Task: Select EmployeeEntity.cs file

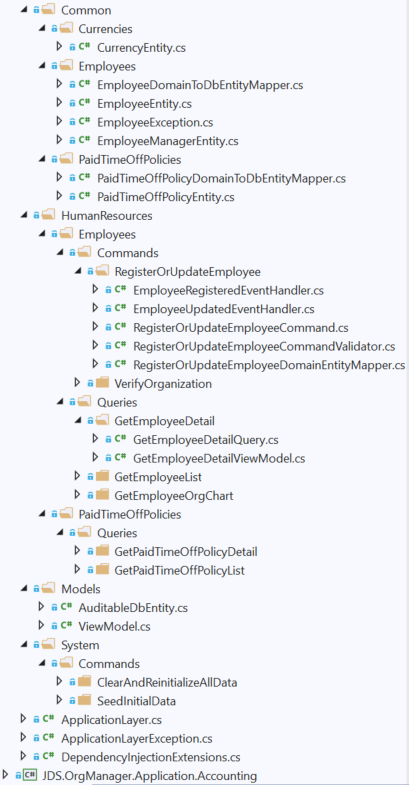Action: pos(144,104)
